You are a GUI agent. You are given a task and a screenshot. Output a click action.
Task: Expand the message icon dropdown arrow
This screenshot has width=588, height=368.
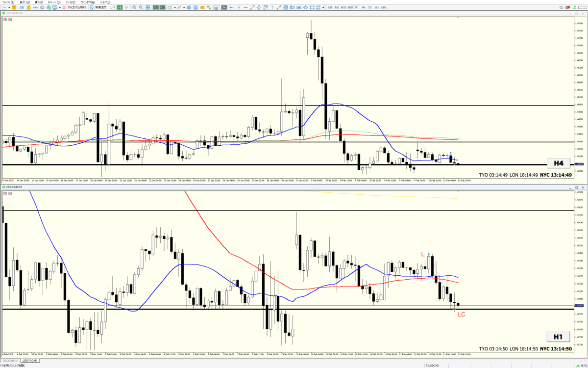(x=60, y=7)
